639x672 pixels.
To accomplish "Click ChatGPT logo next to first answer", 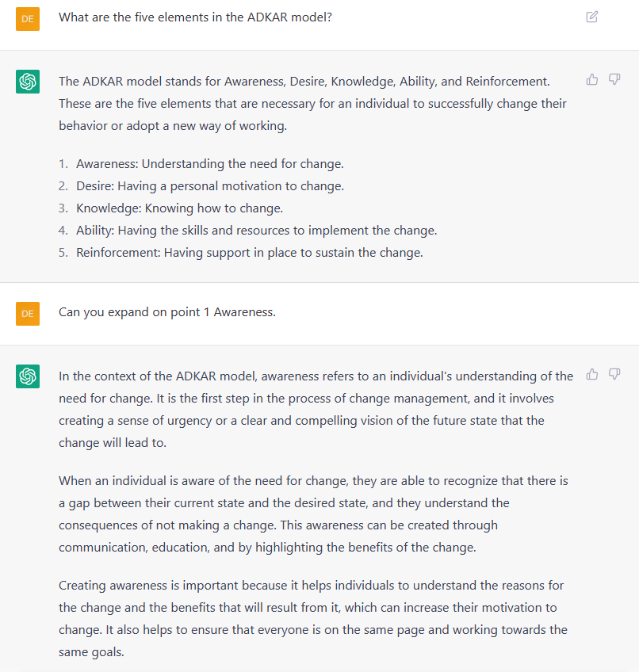I will [28, 82].
